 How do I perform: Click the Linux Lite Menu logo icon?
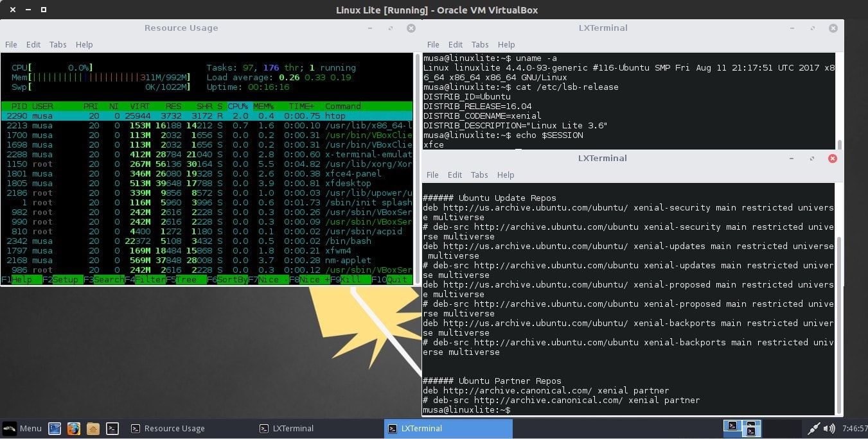point(10,428)
